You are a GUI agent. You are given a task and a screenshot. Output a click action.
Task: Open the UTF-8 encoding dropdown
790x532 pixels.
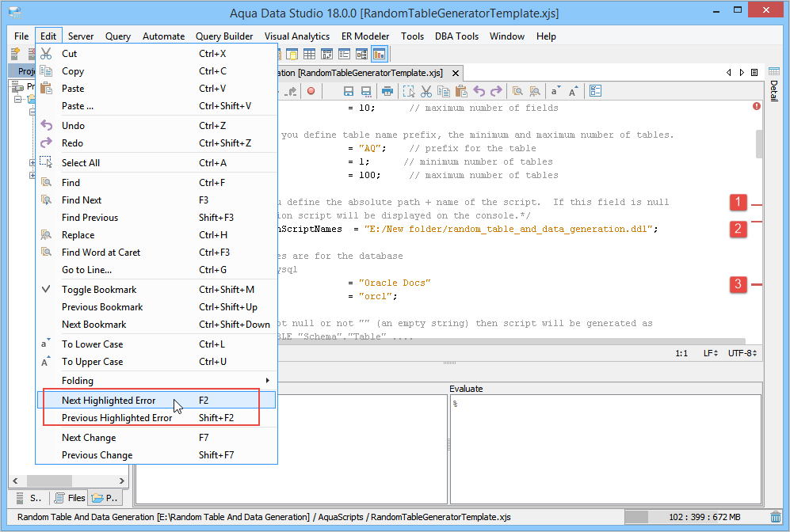coord(742,353)
